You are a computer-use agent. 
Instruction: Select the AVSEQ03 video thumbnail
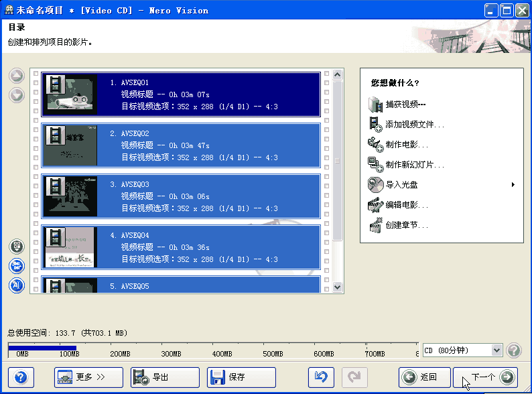point(70,196)
